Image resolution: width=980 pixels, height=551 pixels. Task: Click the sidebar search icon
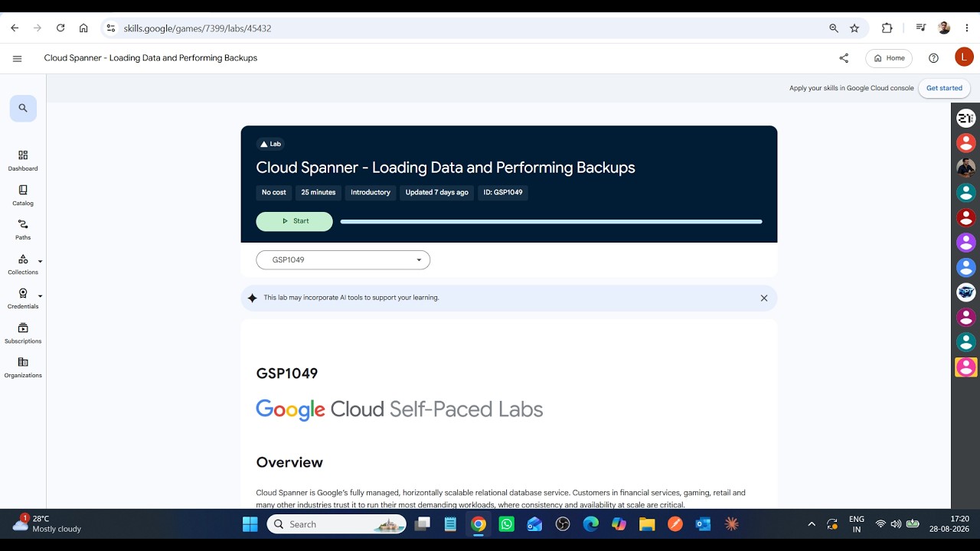coord(23,108)
